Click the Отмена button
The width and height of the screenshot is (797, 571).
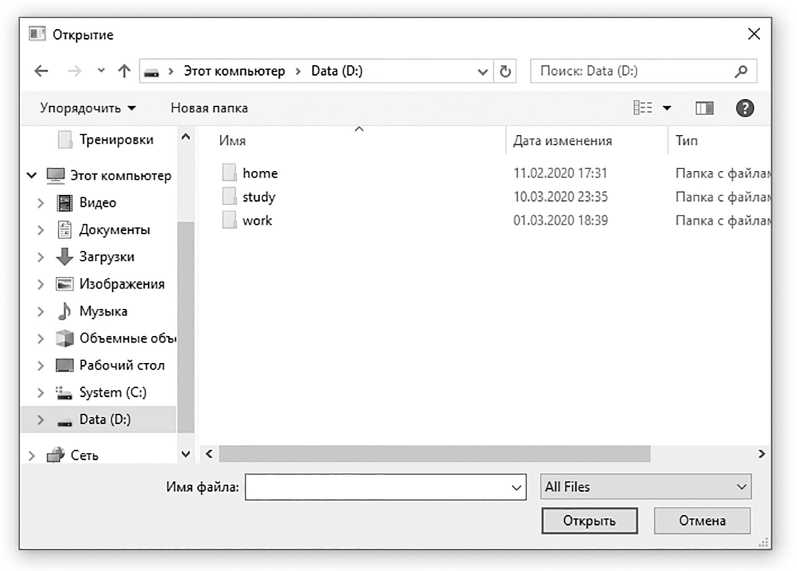[x=702, y=521]
